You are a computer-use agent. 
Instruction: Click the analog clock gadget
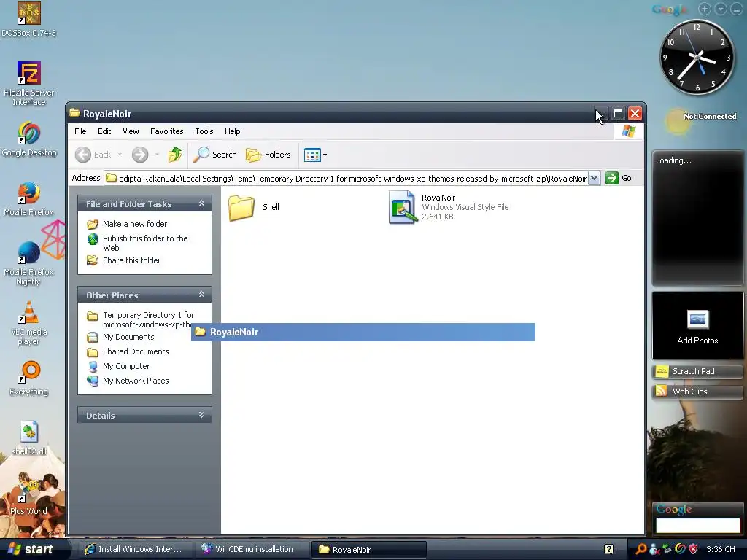(697, 57)
